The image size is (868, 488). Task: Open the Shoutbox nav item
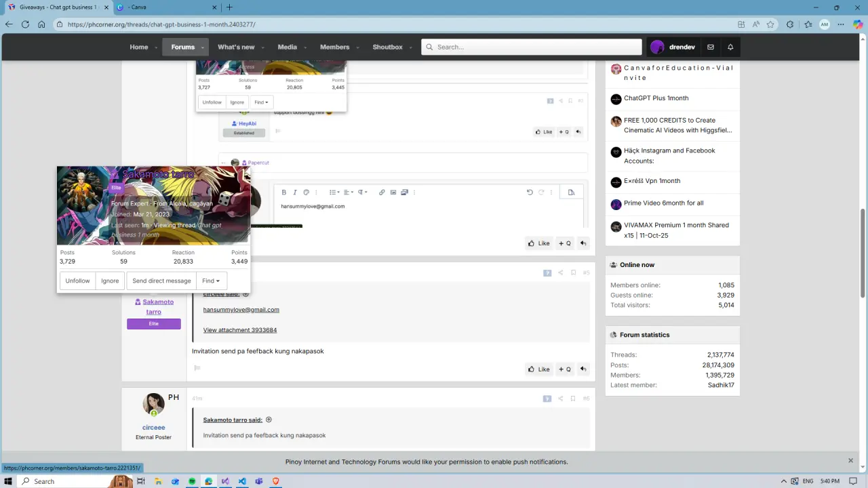click(388, 47)
